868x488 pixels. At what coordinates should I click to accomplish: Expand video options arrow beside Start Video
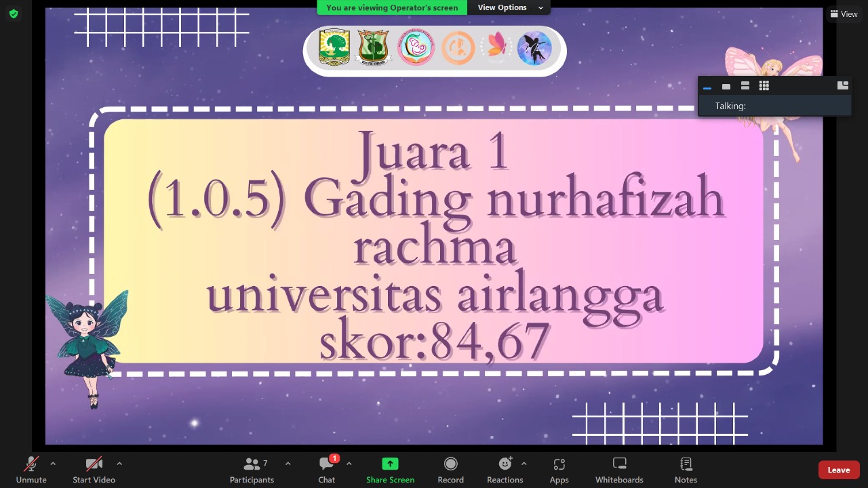pyautogui.click(x=119, y=464)
